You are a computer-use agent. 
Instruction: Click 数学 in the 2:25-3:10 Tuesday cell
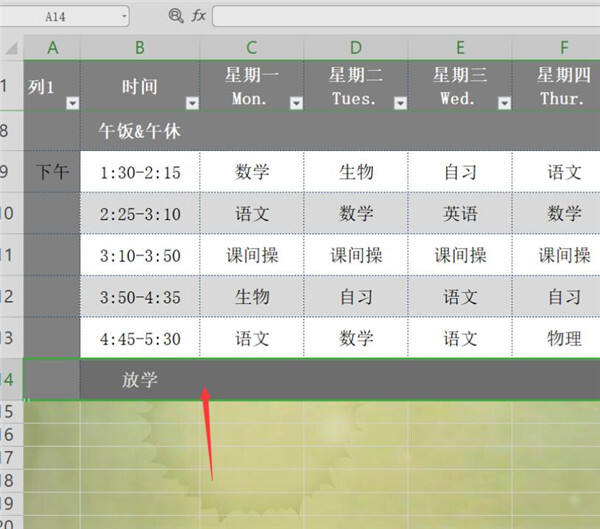point(356,213)
